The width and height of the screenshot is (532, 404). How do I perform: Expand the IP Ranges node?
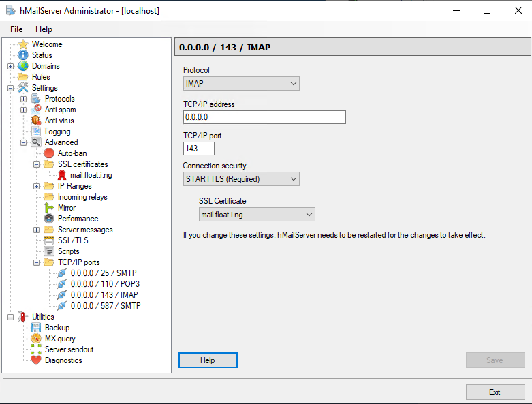pyautogui.click(x=36, y=186)
